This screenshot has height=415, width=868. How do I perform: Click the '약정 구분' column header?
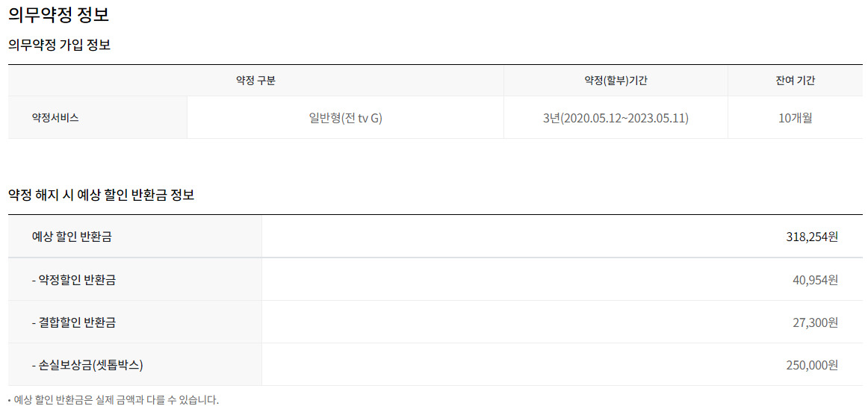pos(255,81)
